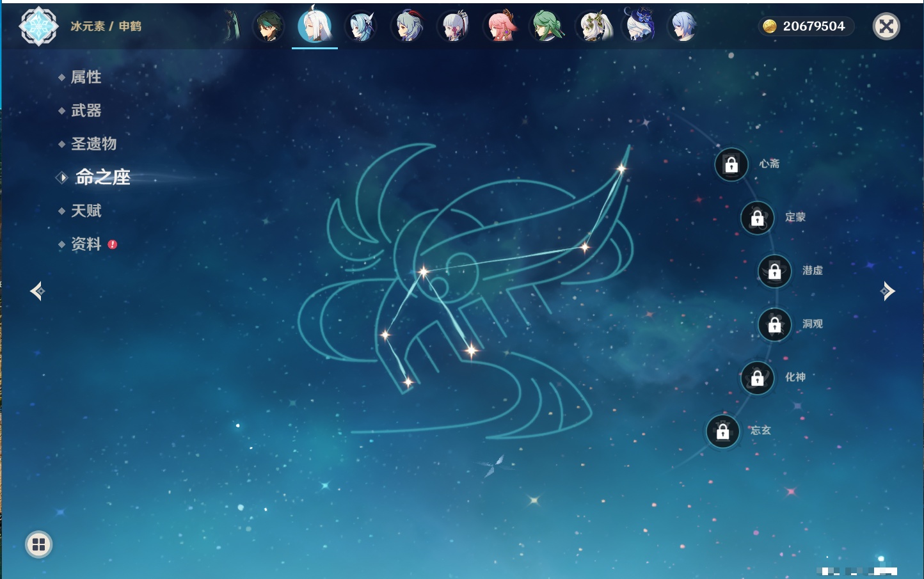Open the grid menu icon at bottom left

pos(38,544)
